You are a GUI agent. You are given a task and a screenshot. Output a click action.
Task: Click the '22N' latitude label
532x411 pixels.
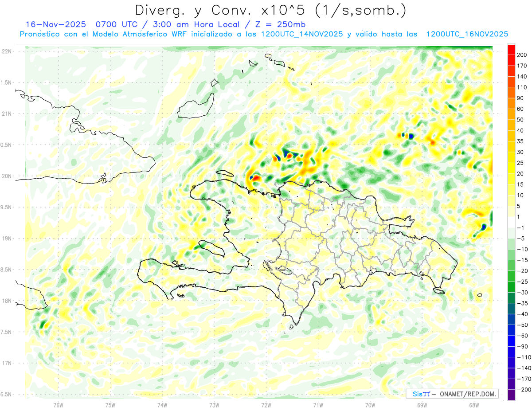(x=7, y=51)
